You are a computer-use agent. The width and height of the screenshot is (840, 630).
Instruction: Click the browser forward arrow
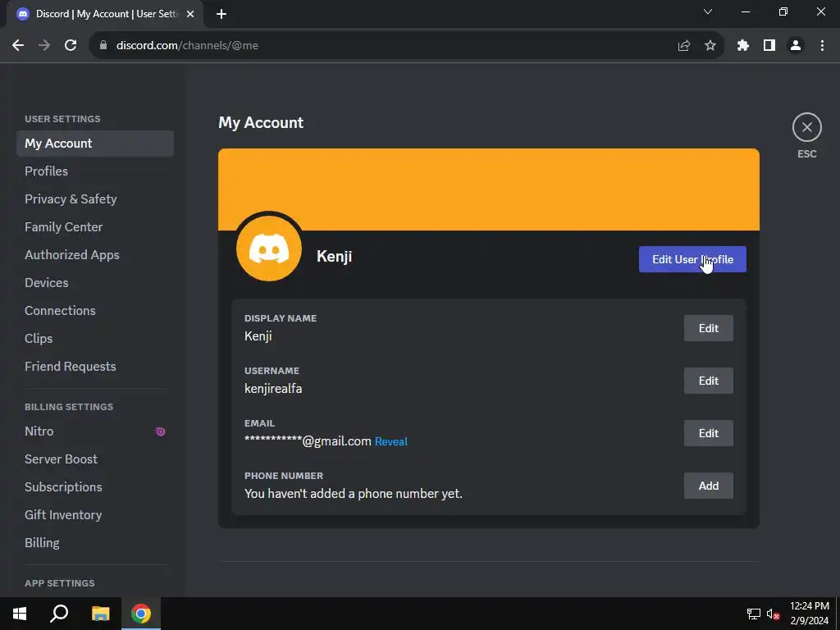(44, 46)
